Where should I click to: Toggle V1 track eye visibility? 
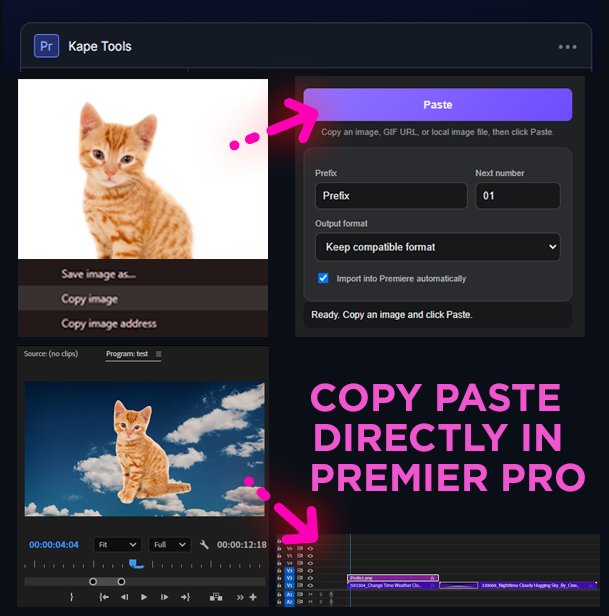click(x=310, y=585)
